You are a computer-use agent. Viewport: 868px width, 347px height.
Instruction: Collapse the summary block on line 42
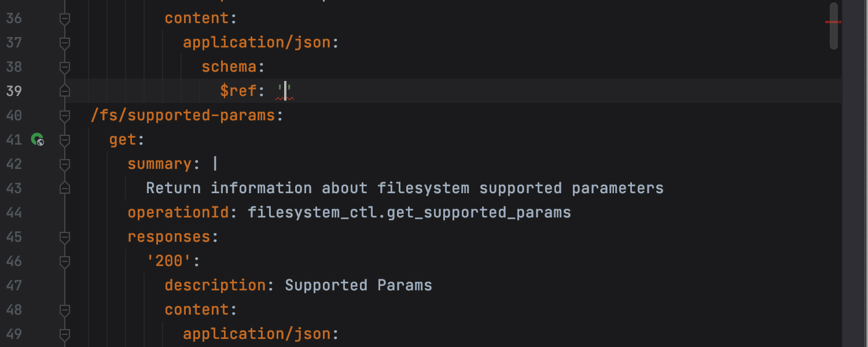click(65, 164)
